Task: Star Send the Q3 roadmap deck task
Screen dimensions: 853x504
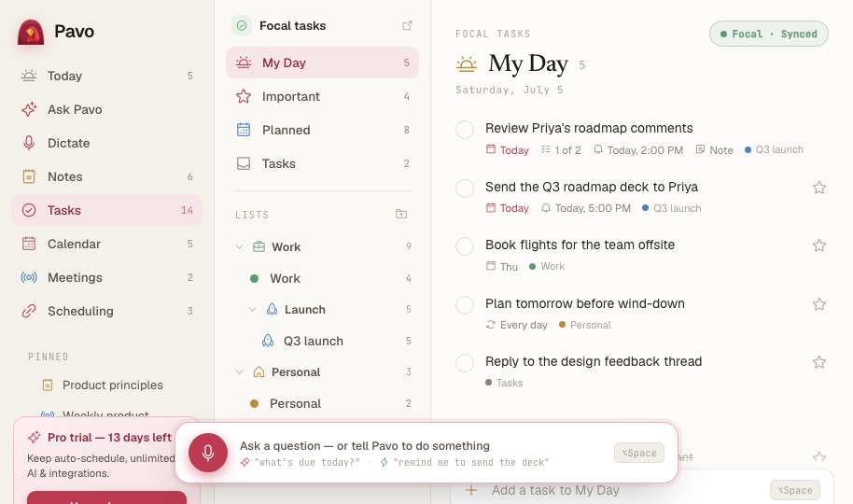Action: (819, 188)
